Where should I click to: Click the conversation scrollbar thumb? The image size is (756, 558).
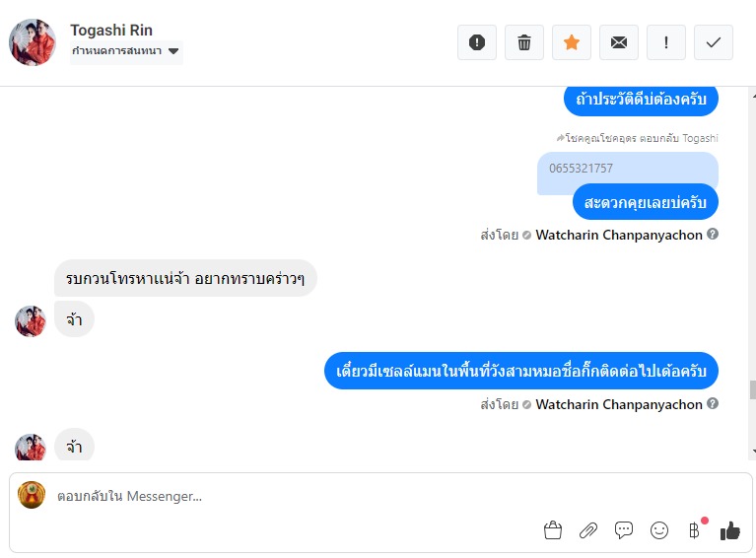click(x=749, y=390)
